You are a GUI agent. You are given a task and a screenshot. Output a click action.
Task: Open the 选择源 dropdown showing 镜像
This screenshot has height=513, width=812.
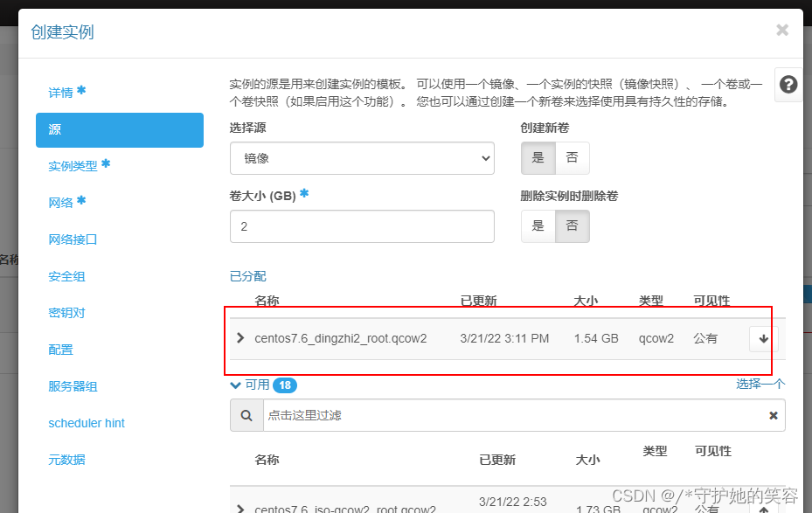(362, 158)
